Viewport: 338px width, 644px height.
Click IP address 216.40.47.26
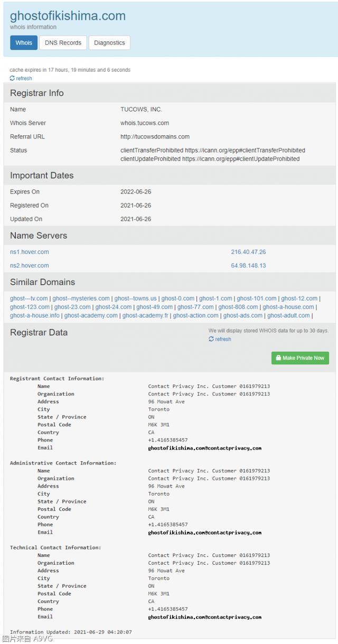click(248, 252)
